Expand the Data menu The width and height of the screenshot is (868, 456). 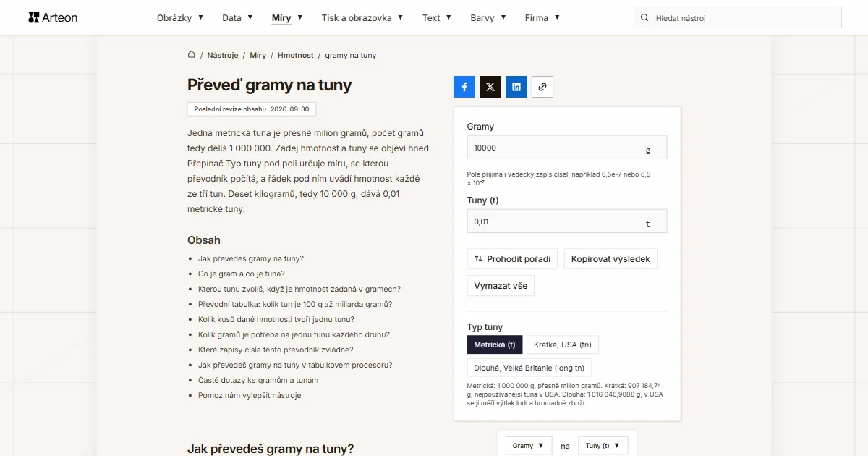237,18
